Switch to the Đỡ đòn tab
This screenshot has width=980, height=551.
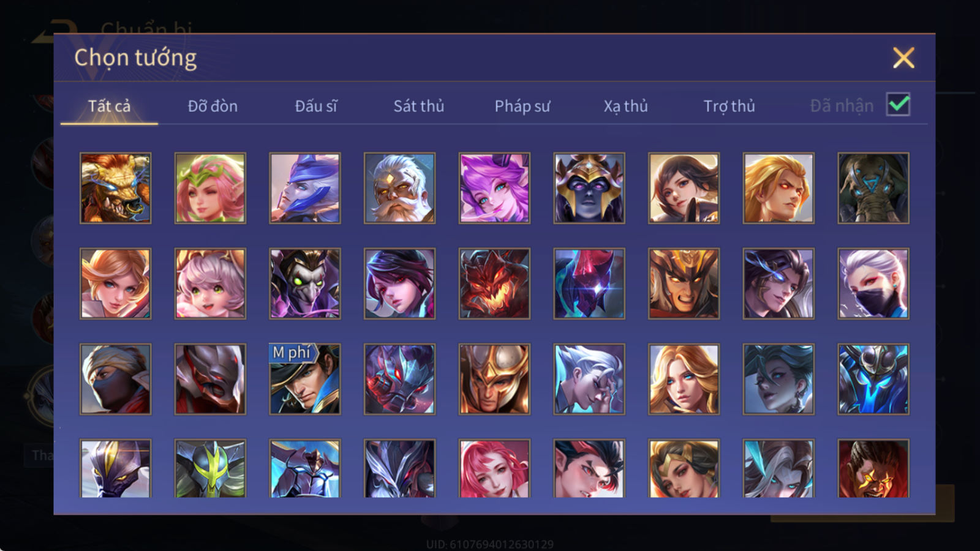click(x=213, y=106)
